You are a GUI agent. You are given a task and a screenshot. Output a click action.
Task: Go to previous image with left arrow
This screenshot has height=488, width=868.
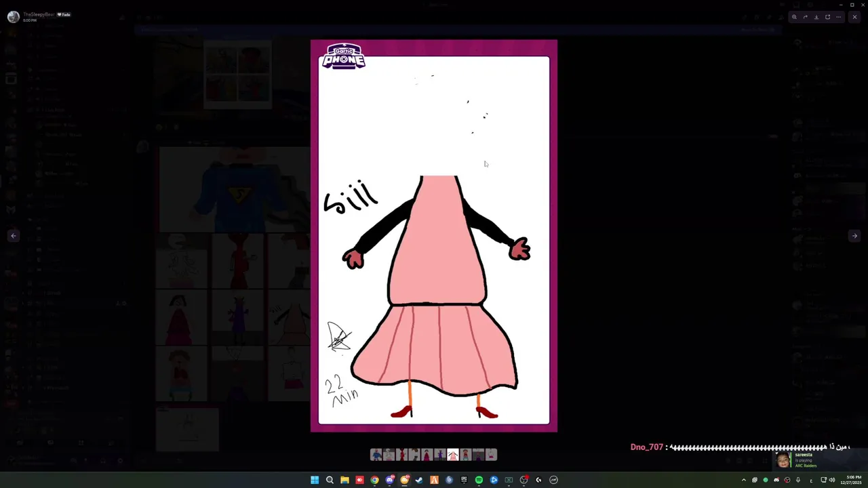coord(13,236)
